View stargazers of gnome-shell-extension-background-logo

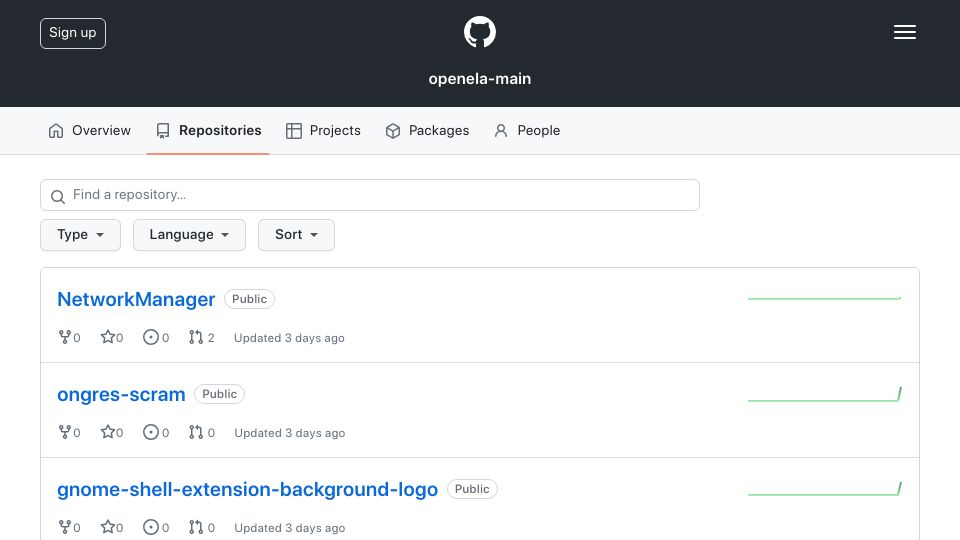click(112, 527)
